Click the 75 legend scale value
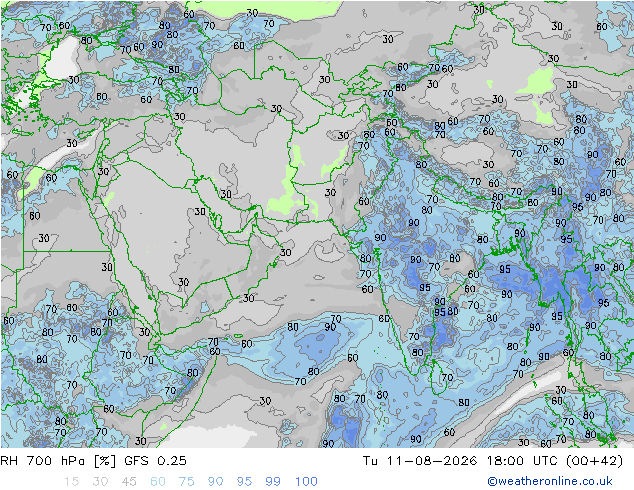The width and height of the screenshot is (634, 490). (x=186, y=481)
